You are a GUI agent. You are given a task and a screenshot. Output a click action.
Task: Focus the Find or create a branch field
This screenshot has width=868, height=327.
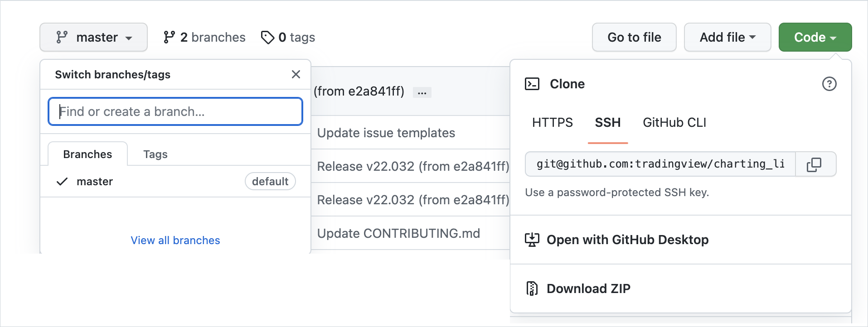(175, 111)
